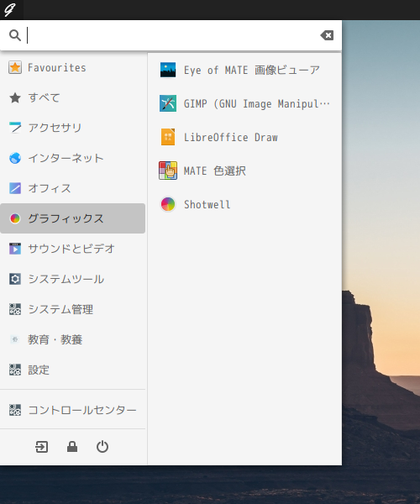420x504 pixels.
Task: Click the GIMP application icon
Action: [x=168, y=103]
